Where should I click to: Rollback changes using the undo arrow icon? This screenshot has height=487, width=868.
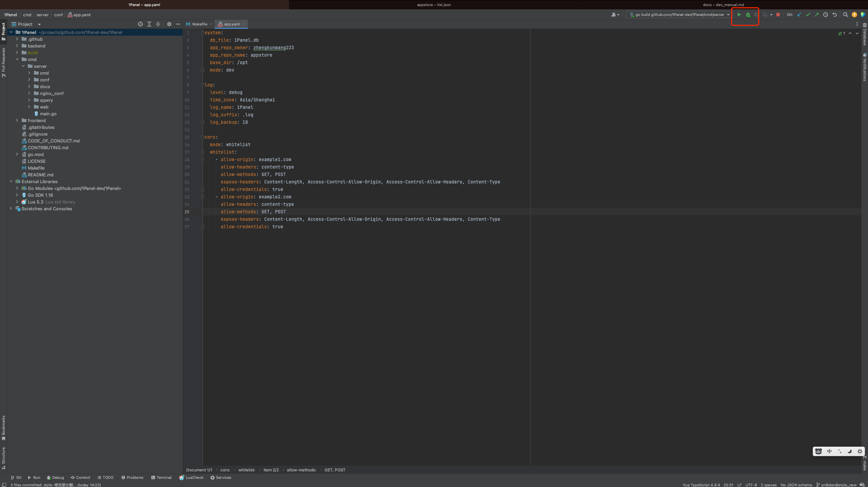[834, 15]
